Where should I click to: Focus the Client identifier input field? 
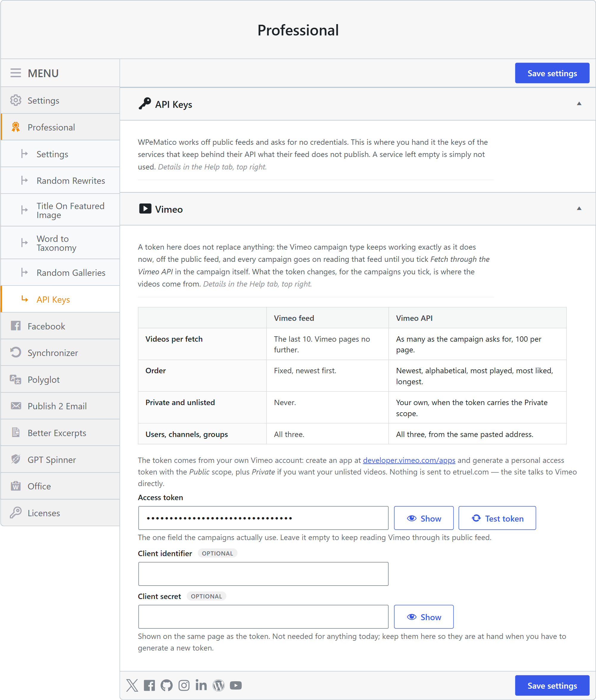[263, 574]
